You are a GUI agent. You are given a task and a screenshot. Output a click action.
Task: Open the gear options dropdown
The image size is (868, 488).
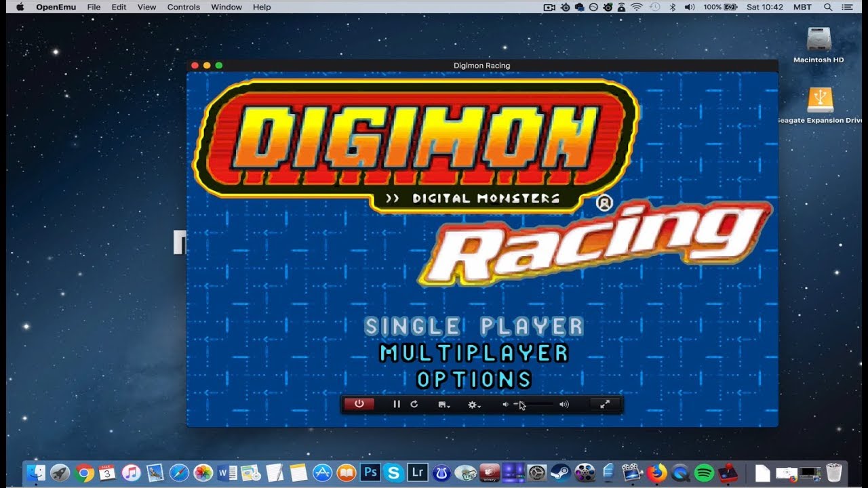point(474,405)
